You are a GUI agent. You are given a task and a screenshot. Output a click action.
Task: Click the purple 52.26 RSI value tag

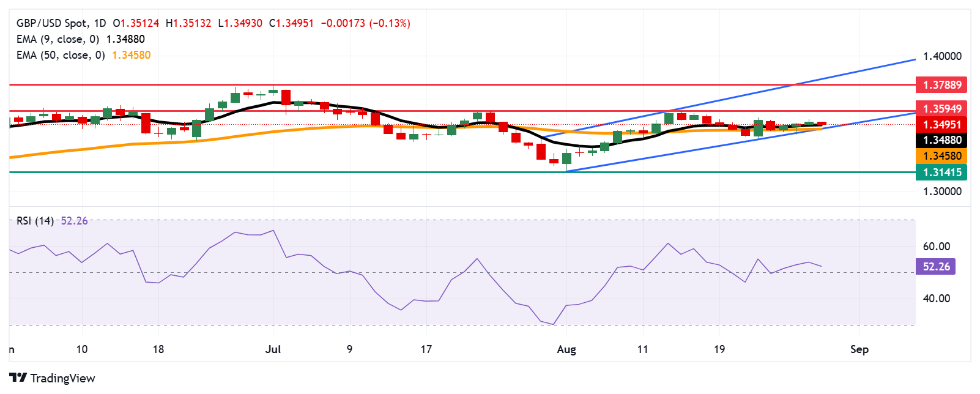(935, 267)
